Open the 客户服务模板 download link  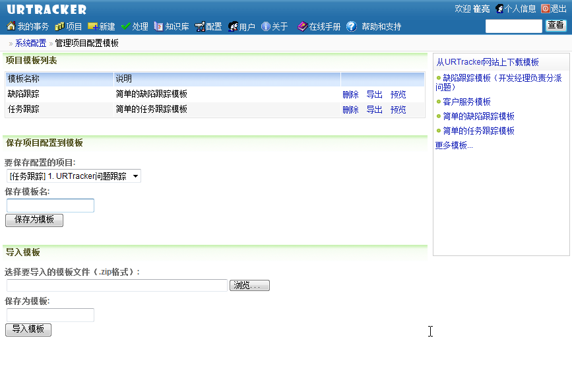click(466, 102)
